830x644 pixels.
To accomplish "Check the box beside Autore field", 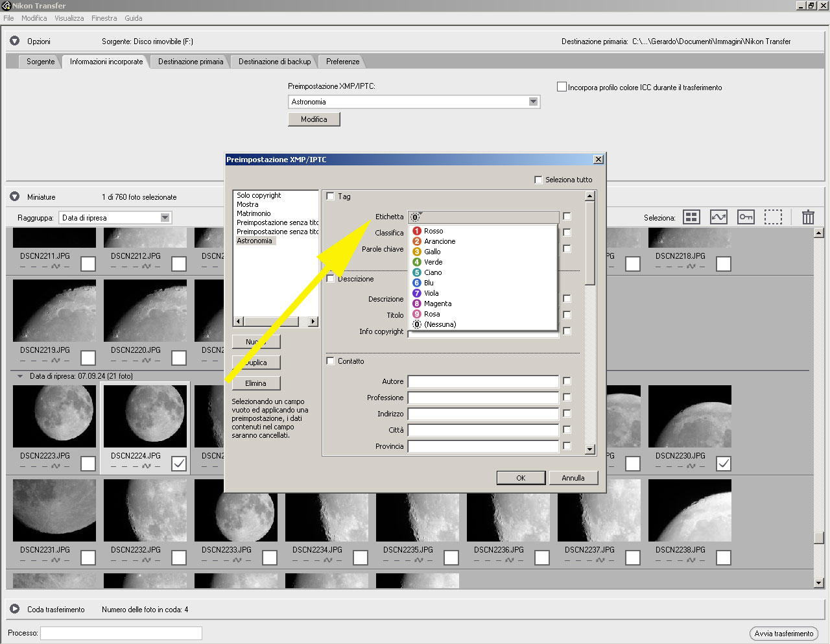I will [567, 381].
